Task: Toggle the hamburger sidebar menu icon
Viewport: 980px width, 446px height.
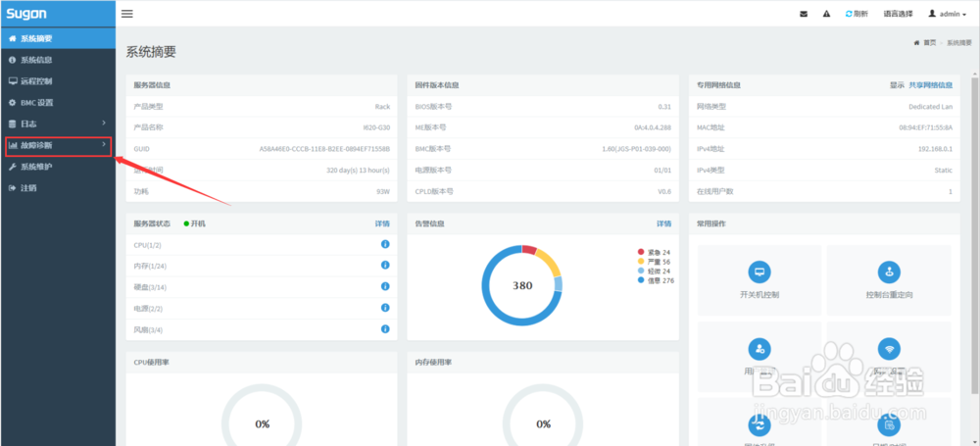Action: (x=126, y=13)
